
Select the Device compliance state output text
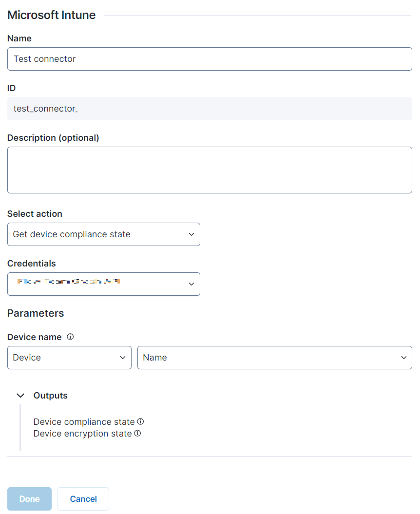[x=84, y=422]
